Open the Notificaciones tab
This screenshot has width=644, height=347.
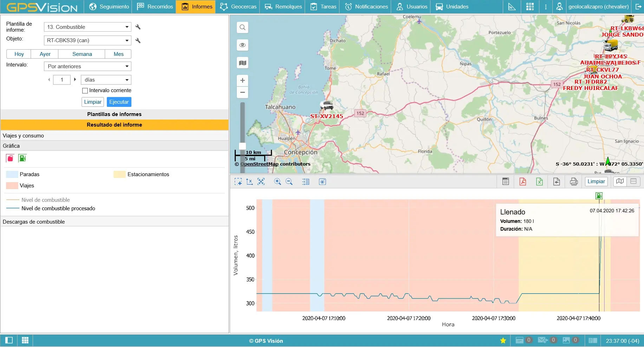366,7
